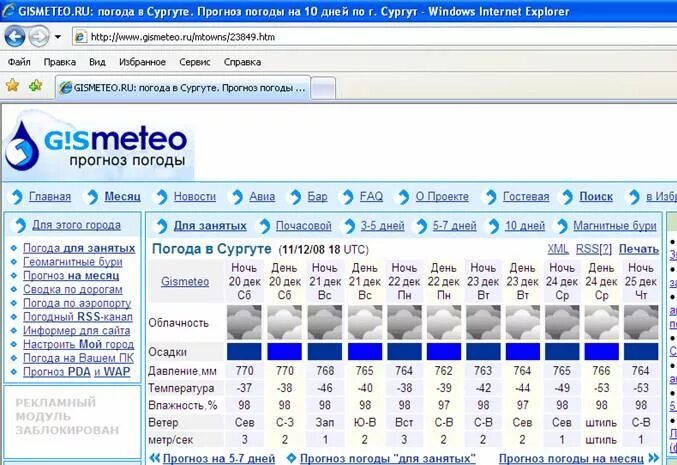The width and height of the screenshot is (677, 465).
Task: Click precipitation swatch for День 21 дек
Action: click(x=365, y=351)
